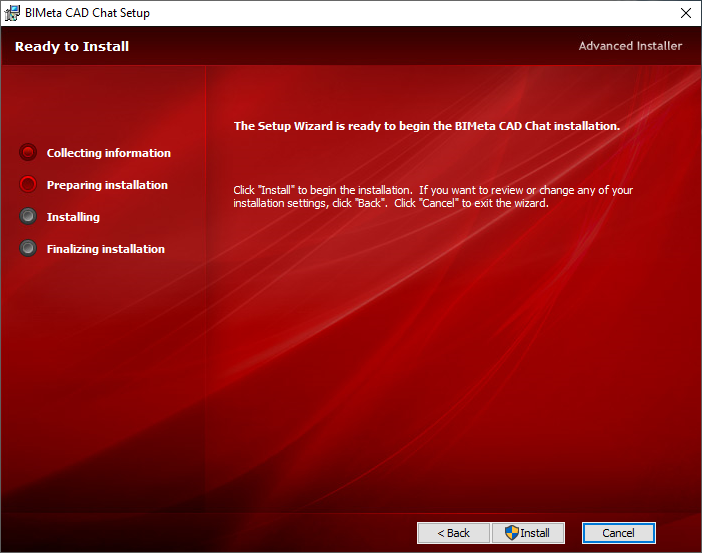Image resolution: width=702 pixels, height=553 pixels.
Task: Cancel the BIMeta CAD Chat setup
Action: click(x=618, y=533)
